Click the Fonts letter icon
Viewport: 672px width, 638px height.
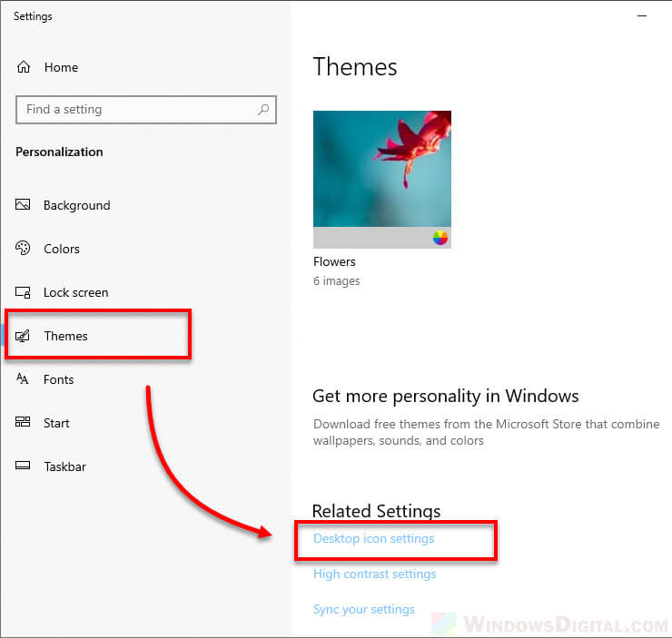click(24, 379)
